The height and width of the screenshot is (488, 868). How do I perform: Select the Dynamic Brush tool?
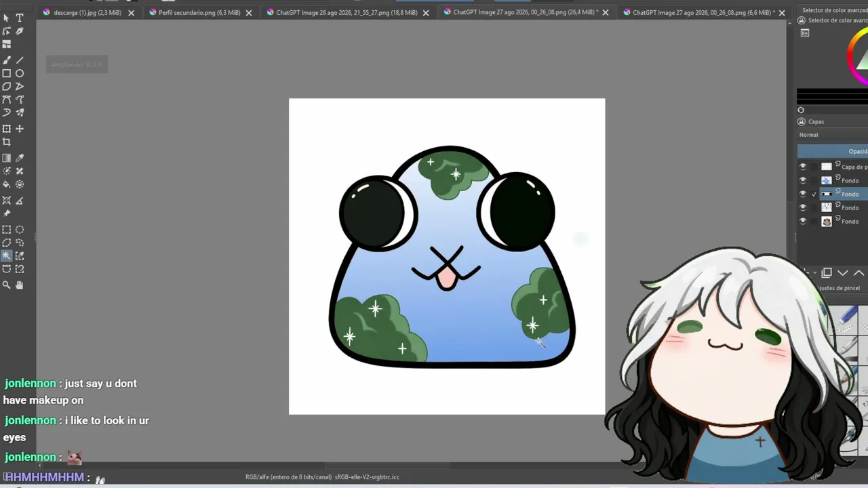point(7,113)
